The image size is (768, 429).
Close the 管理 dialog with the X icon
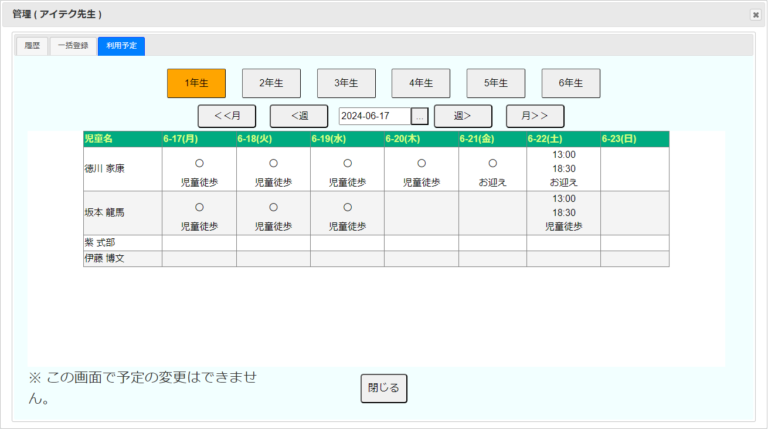pos(755,15)
